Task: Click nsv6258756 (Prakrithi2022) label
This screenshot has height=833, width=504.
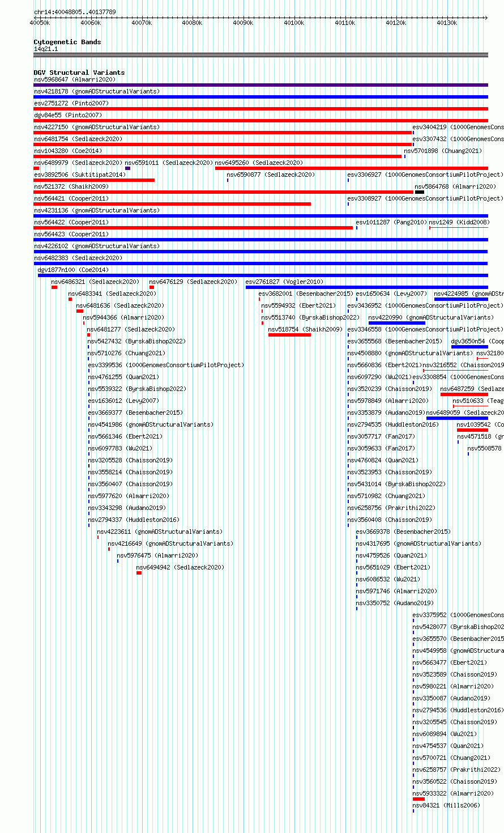Action: (x=392, y=508)
